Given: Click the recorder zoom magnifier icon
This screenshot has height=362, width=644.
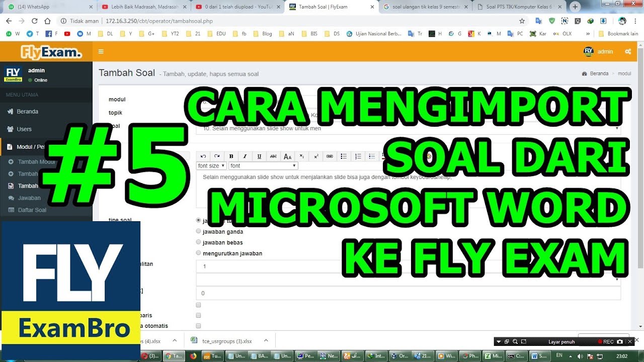Looking at the screenshot, I should (x=515, y=341).
